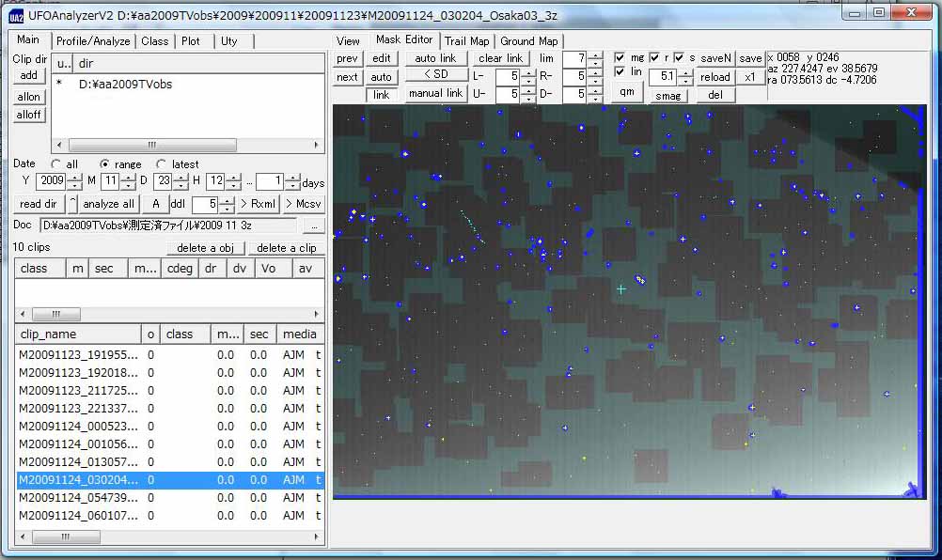Screen dimensions: 942x560
Task: Click the UA2 application icon in title bar
Action: [16, 13]
